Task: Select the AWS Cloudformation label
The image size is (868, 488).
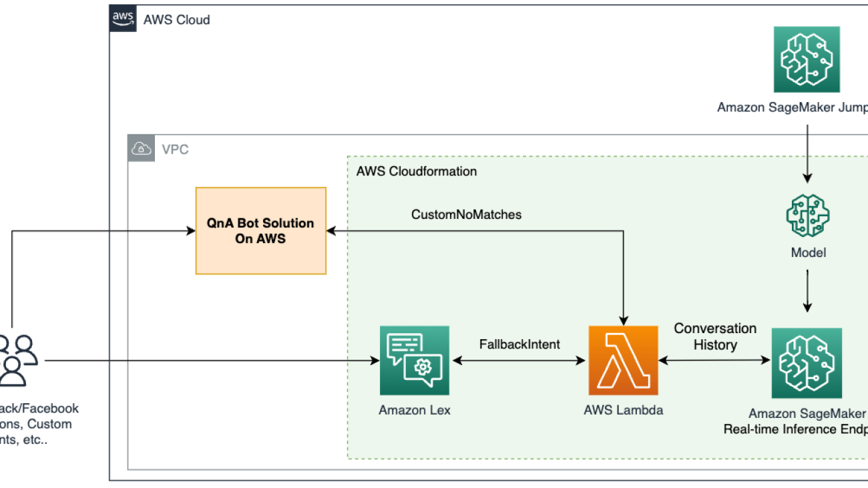Action: click(417, 171)
